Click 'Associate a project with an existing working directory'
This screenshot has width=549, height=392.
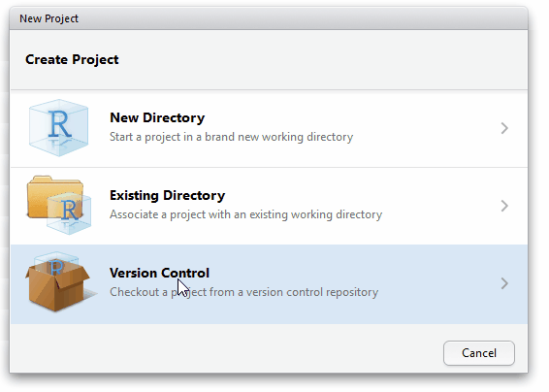pos(246,214)
